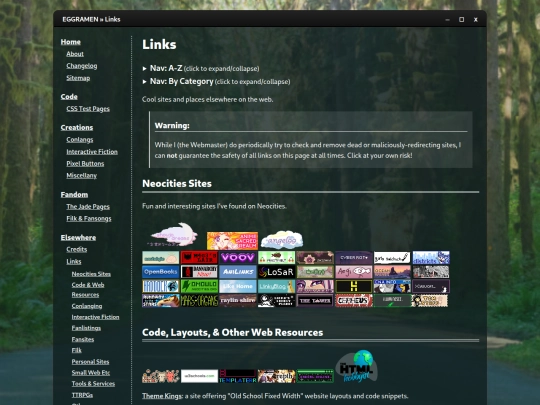540x405 pixels.
Task: Open the LoSaR site button
Action: click(276, 272)
